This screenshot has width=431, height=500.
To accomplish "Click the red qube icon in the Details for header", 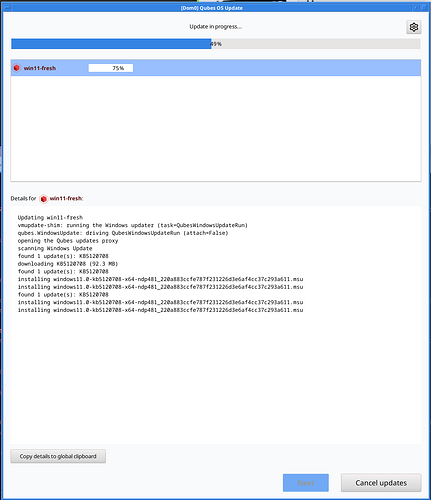I will coord(43,199).
